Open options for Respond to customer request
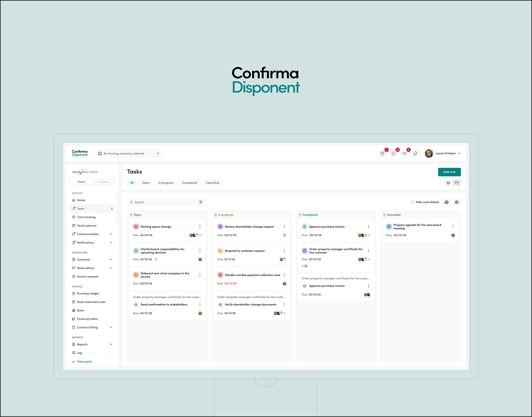 coord(284,251)
